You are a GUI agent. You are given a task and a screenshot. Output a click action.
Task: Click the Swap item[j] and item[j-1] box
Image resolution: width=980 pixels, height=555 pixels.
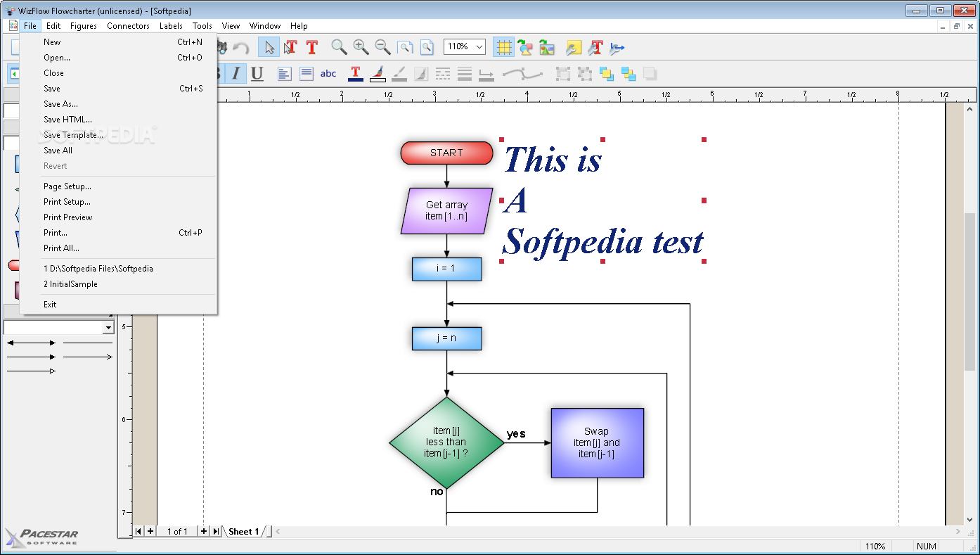pos(597,443)
